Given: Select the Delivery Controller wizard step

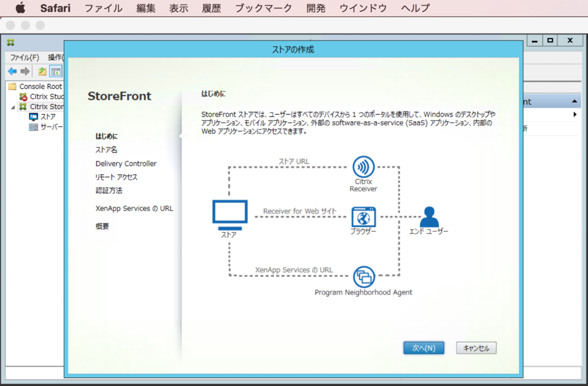Looking at the screenshot, I should tap(126, 164).
